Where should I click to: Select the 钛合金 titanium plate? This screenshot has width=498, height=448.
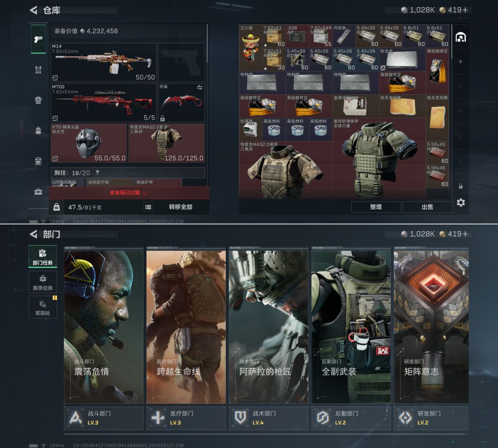402,59
